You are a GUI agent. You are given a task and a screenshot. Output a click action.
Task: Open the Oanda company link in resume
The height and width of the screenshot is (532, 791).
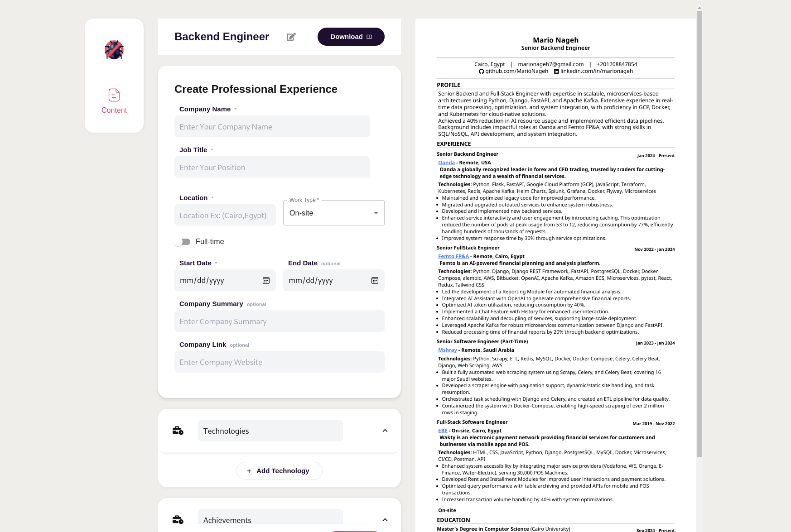[446, 163]
